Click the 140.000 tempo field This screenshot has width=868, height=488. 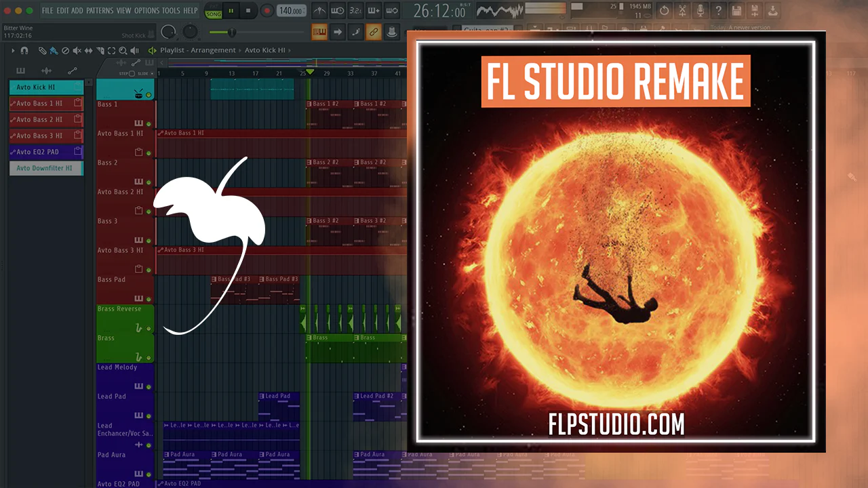291,11
